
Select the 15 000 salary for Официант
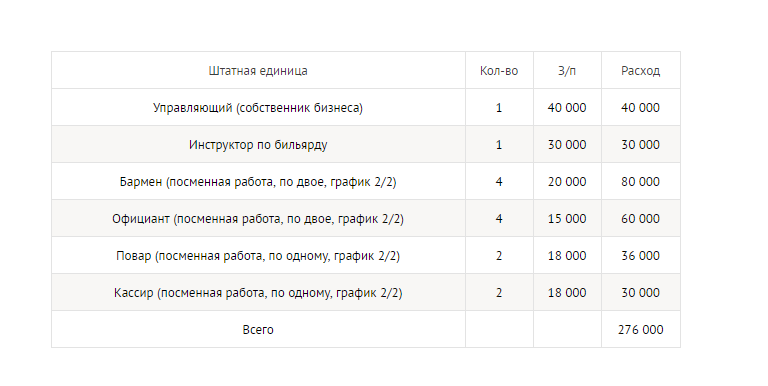(567, 218)
